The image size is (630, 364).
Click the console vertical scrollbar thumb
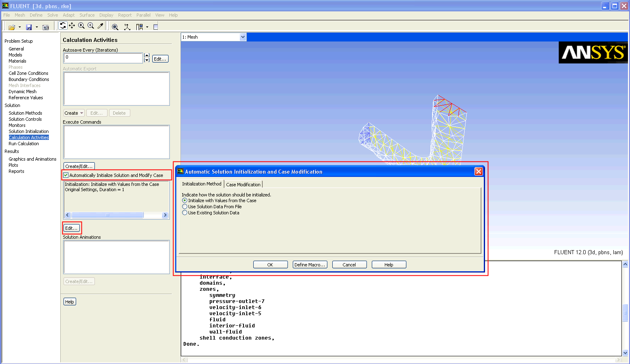pyautogui.click(x=625, y=312)
